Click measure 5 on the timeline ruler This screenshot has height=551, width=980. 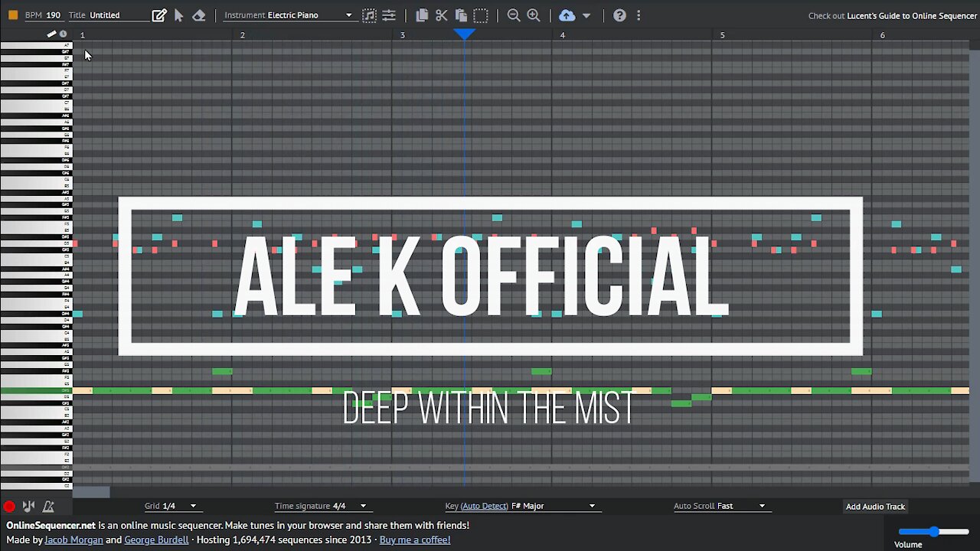point(722,35)
